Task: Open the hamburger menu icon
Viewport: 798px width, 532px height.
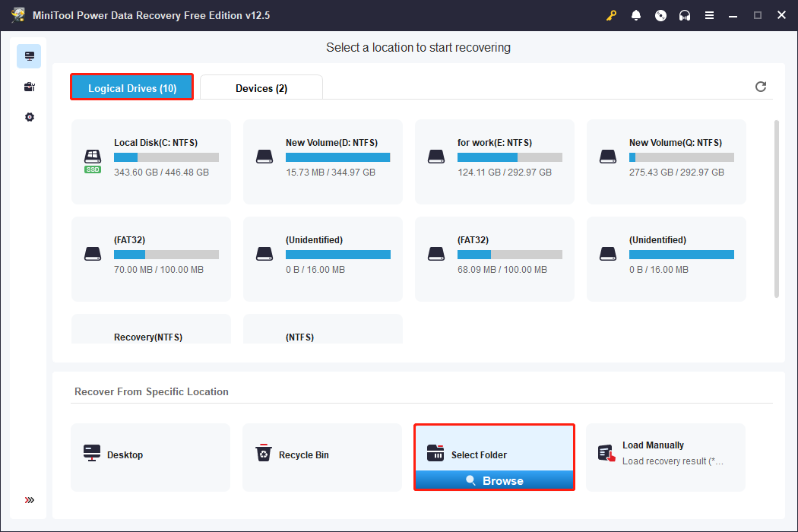Action: (x=709, y=15)
